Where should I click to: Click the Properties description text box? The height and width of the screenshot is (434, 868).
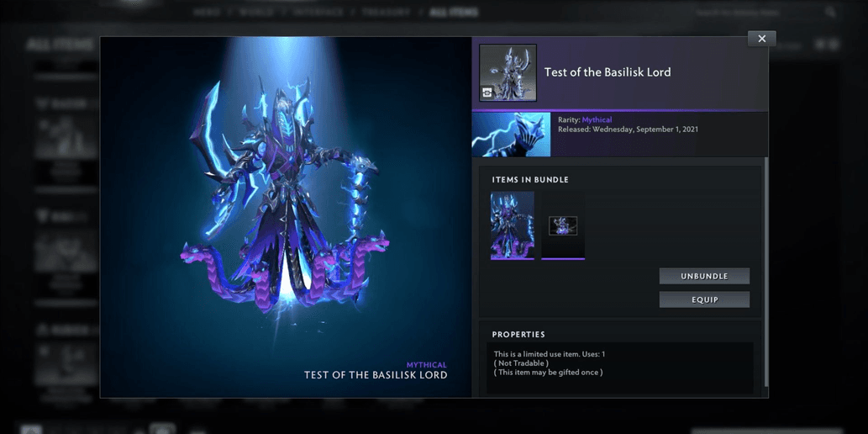point(619,366)
